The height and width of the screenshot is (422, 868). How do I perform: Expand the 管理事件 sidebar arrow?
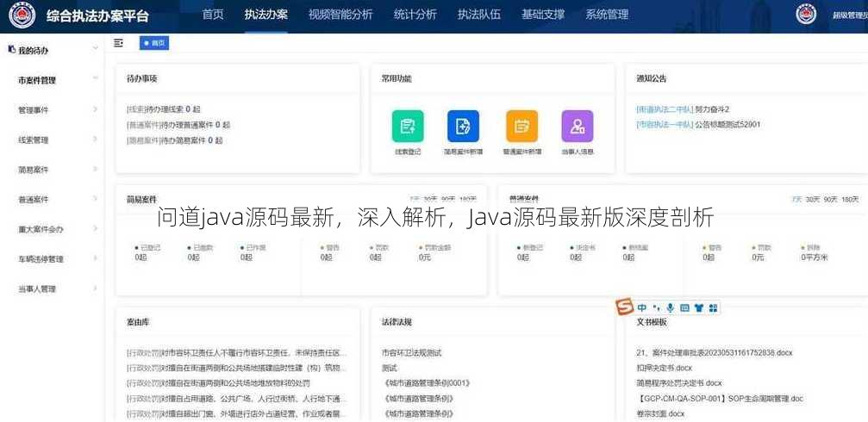[95, 109]
